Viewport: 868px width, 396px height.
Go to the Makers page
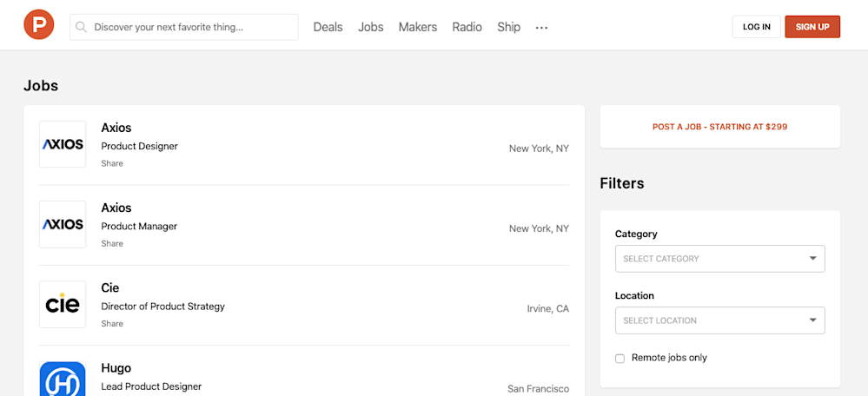(x=417, y=27)
